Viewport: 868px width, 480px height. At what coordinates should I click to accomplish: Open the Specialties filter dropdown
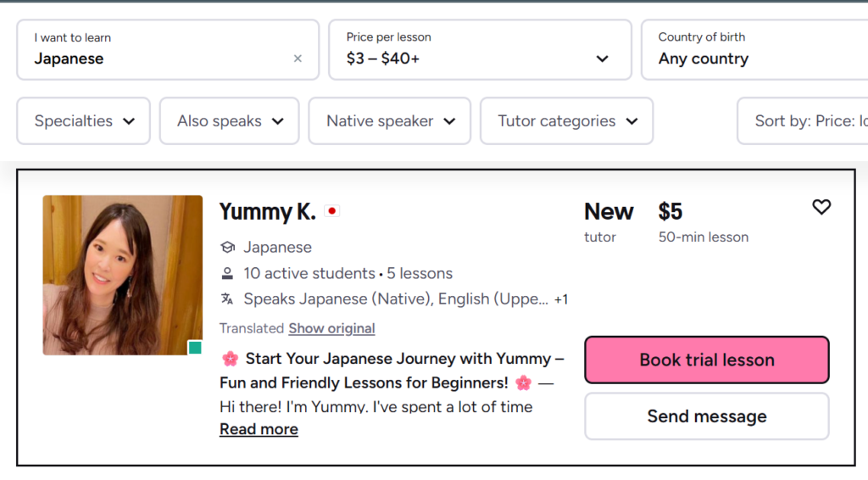(84, 121)
